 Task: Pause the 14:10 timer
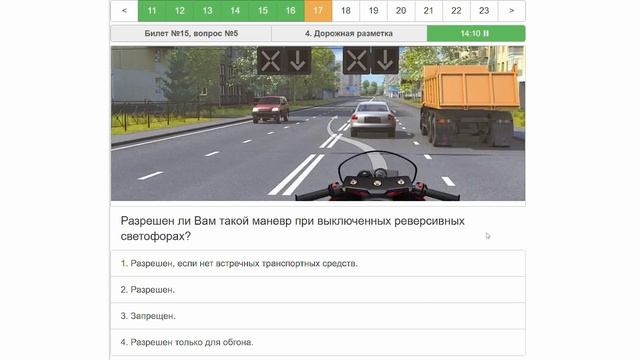(x=476, y=33)
